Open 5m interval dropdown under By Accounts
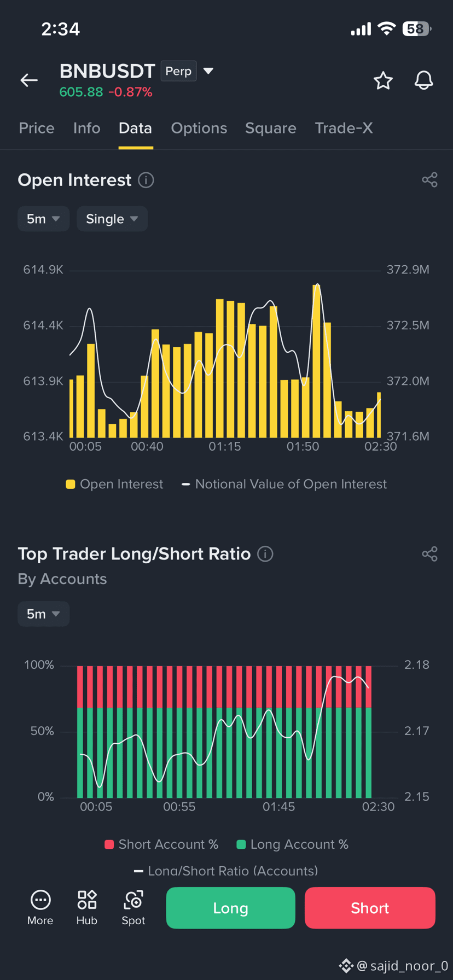The height and width of the screenshot is (980, 453). pyautogui.click(x=43, y=614)
